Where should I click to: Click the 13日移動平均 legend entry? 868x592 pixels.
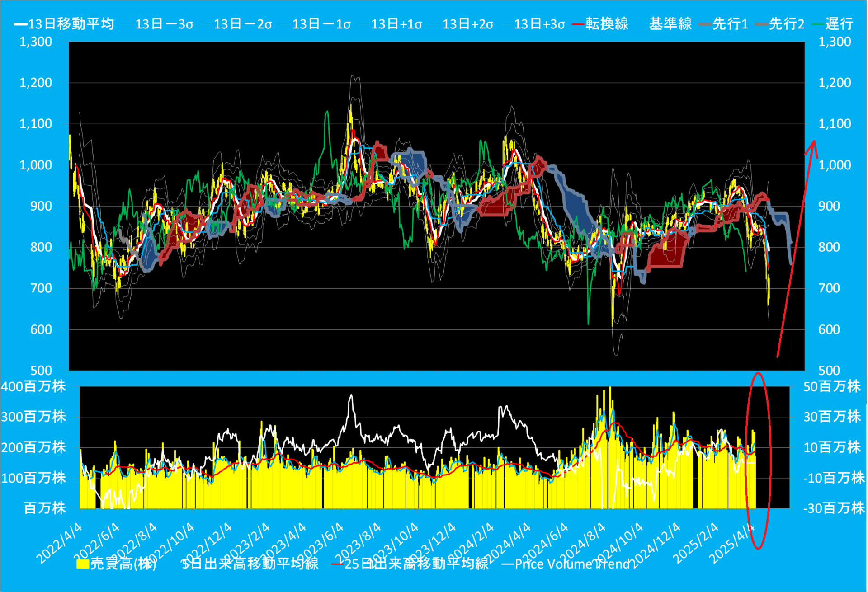(x=64, y=24)
